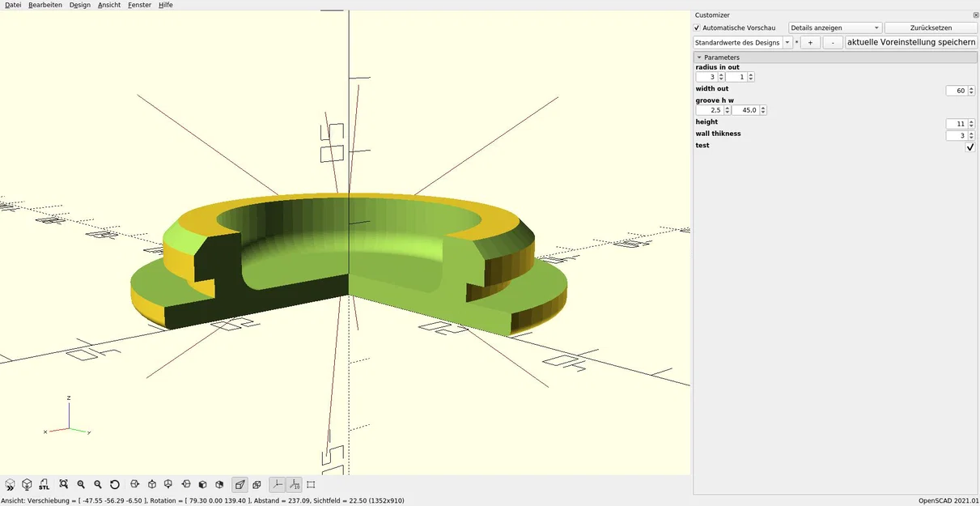Open the Fenster menu
The image size is (980, 506).
139,5
